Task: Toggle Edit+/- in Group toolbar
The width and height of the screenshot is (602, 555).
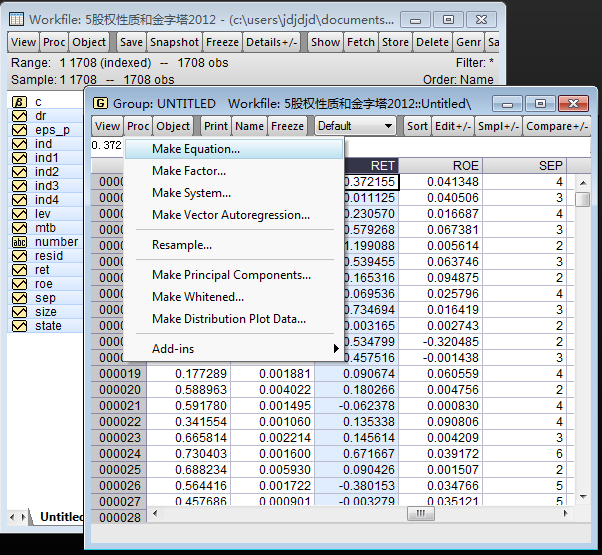Action: pyautogui.click(x=453, y=126)
